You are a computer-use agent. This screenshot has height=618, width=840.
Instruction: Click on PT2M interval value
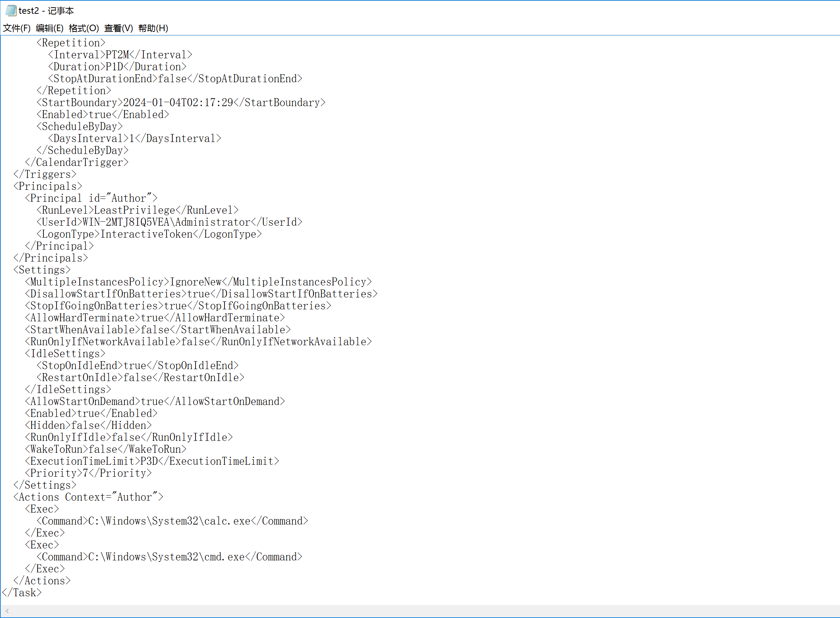117,55
